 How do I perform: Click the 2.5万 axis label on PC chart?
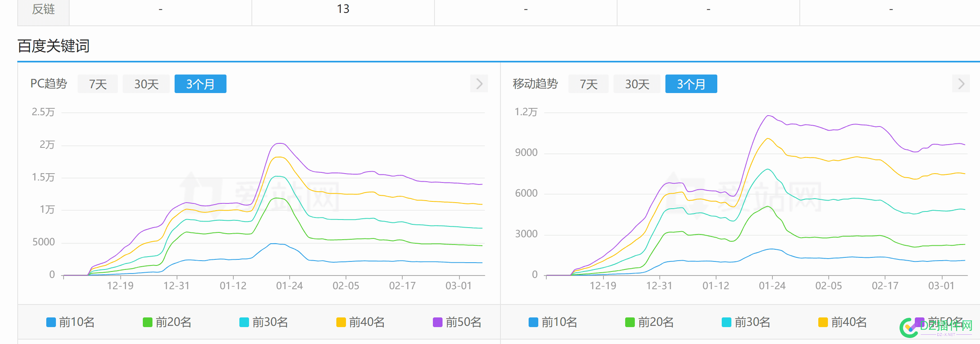point(43,112)
